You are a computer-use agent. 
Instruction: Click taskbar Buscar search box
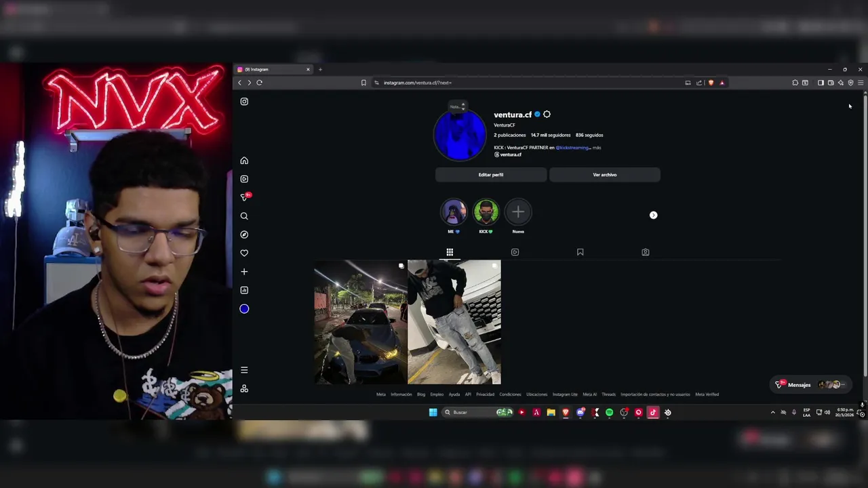click(479, 412)
